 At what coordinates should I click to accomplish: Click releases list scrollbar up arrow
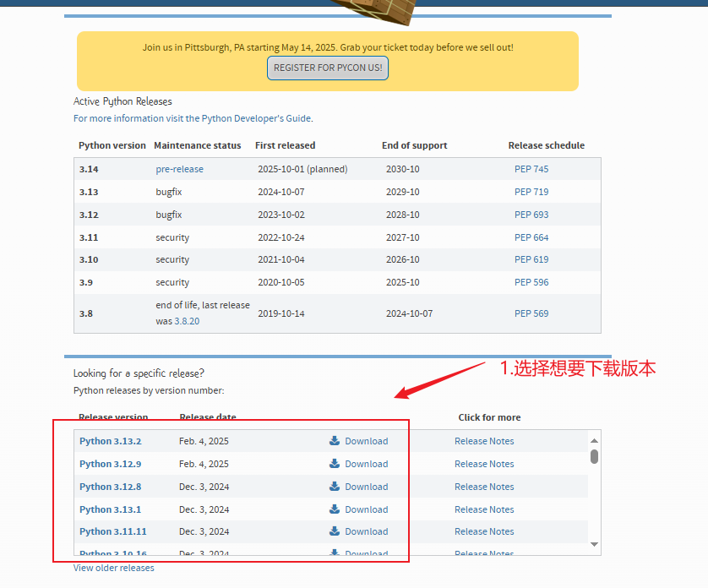pos(594,440)
